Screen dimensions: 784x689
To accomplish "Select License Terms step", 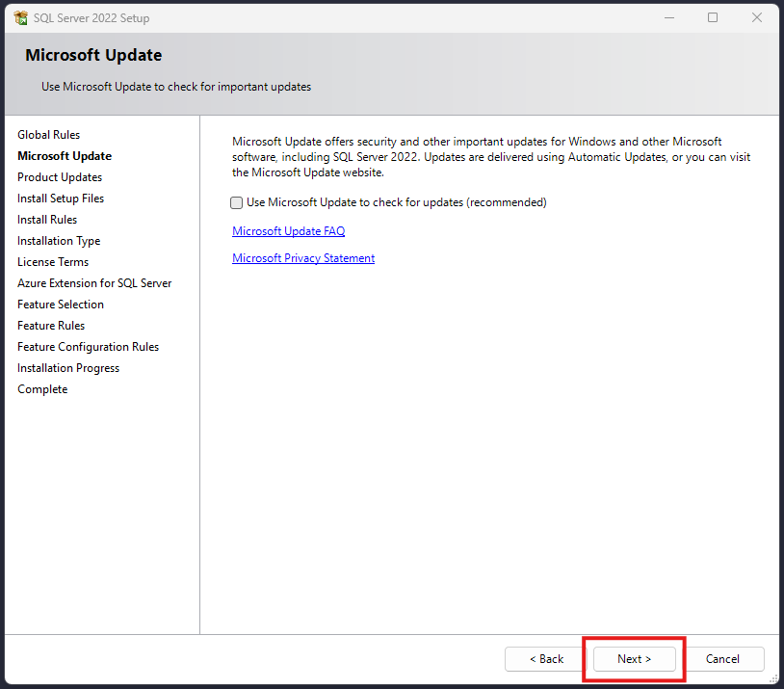I will click(x=53, y=262).
